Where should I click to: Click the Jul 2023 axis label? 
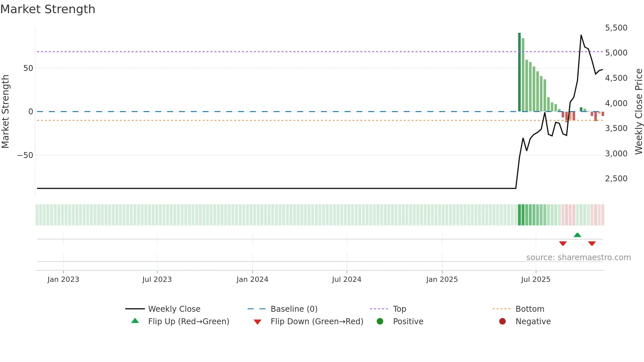pos(157,280)
